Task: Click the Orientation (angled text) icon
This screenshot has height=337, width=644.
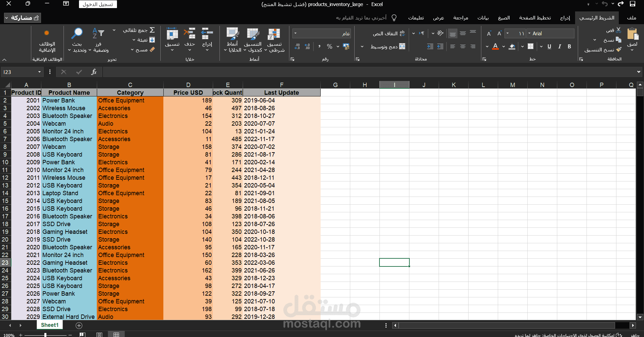Action: tap(440, 33)
